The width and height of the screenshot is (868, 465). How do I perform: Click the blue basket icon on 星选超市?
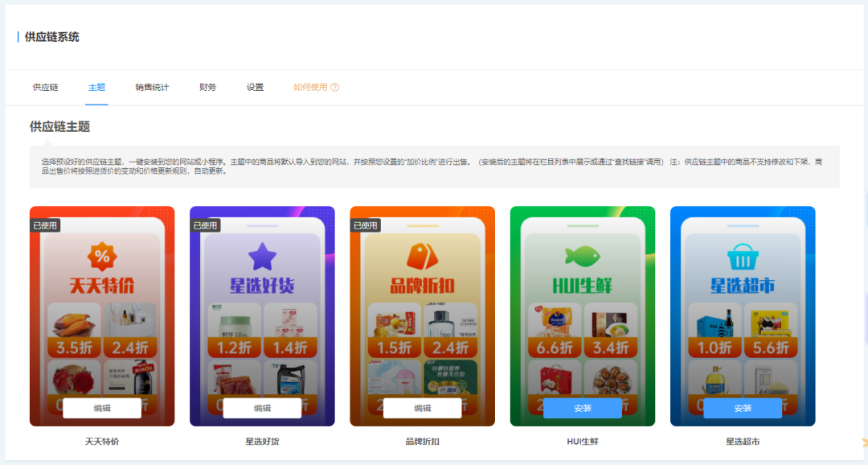click(x=743, y=257)
